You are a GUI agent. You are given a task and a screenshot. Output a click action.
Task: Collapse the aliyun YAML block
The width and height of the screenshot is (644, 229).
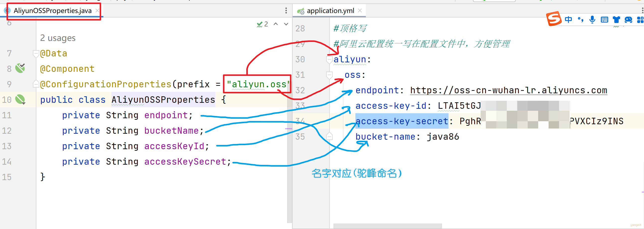tap(329, 60)
